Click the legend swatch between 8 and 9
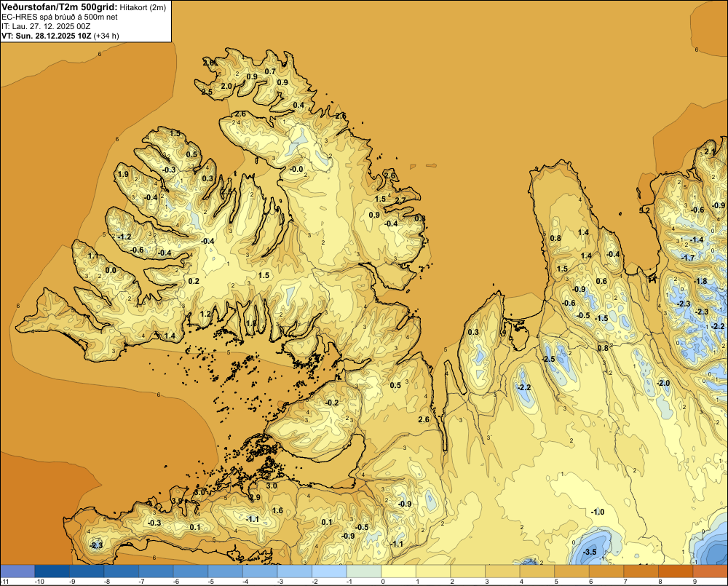Viewport: 728px width, 586px height. (x=676, y=571)
